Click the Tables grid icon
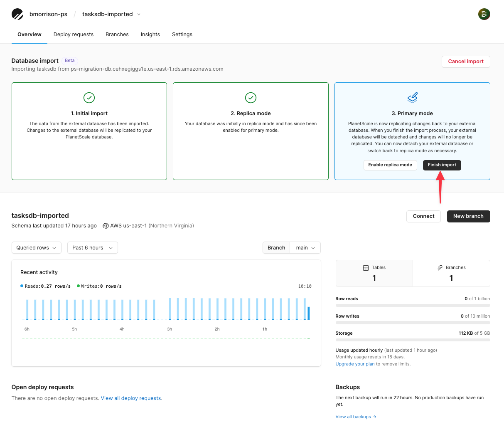Viewport: 504px width, 432px height. (366, 268)
